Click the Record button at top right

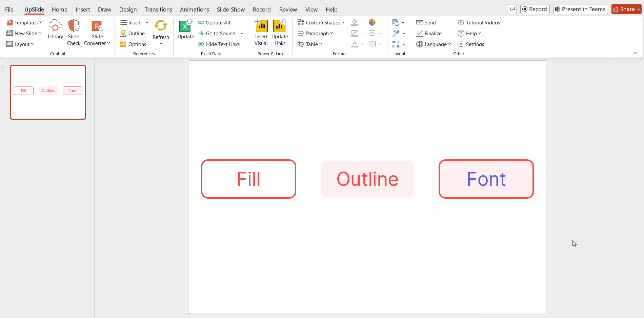535,9
